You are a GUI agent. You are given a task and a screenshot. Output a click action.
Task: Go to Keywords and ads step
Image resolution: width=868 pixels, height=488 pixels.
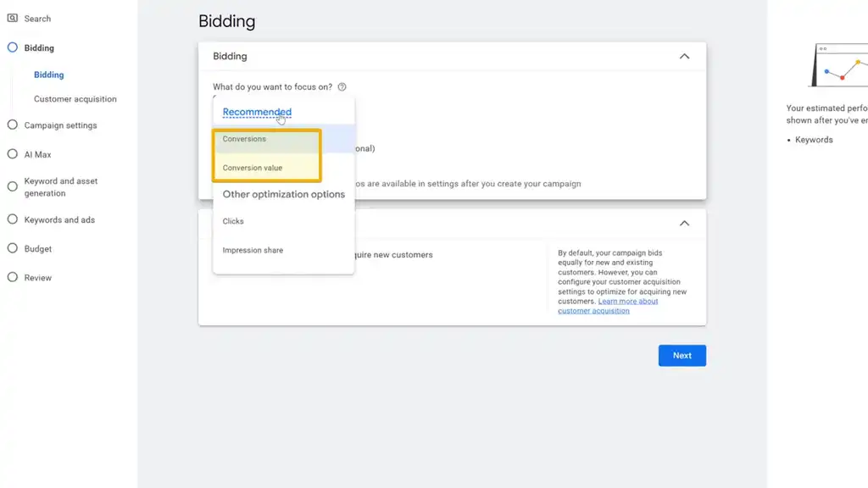pos(59,219)
